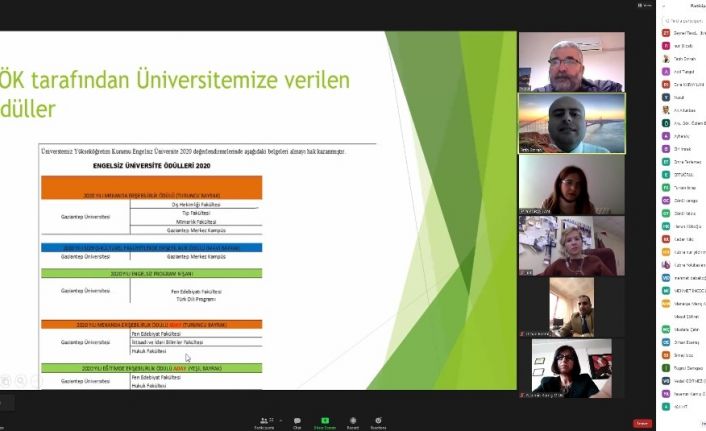Select video tile of man in suit
Image resolution: width=706 pixels, height=431 pixels.
tap(571, 307)
